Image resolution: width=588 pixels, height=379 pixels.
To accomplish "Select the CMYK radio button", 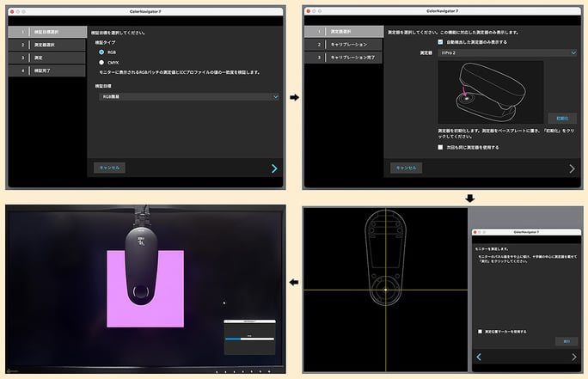I will click(x=101, y=63).
